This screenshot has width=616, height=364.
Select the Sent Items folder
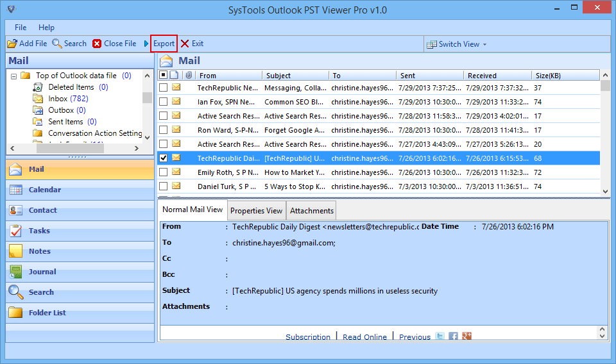(73, 122)
